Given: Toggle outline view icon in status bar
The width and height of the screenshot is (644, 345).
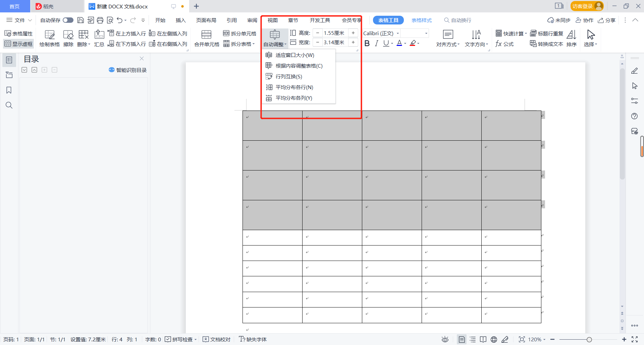Looking at the screenshot, I should tap(473, 339).
